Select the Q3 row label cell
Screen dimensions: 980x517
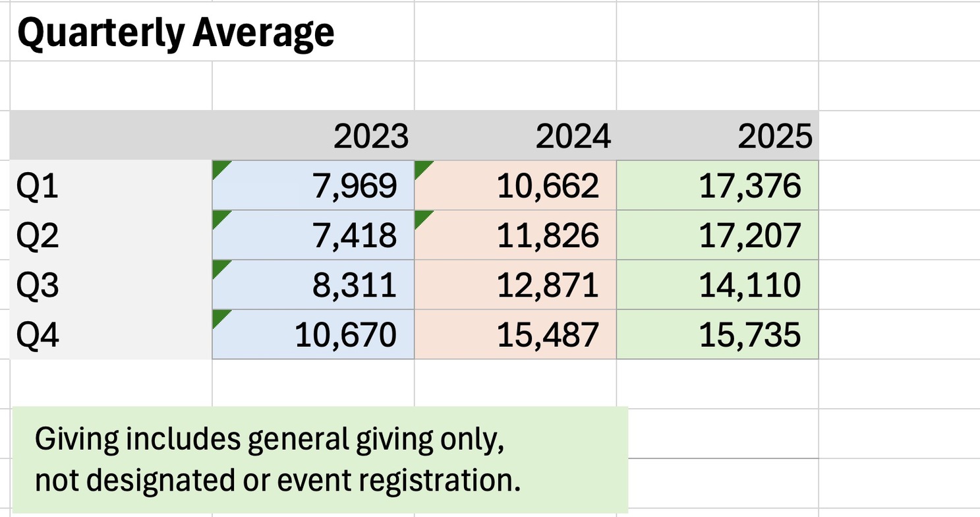point(111,285)
